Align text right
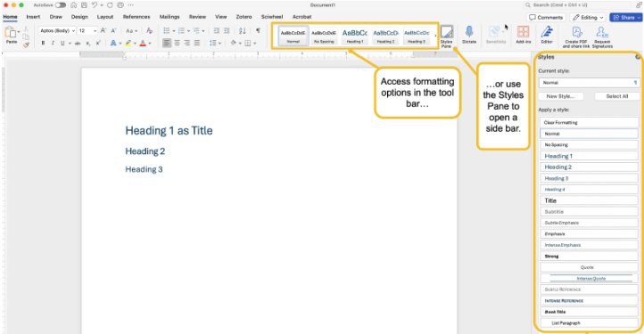The image size is (644, 334). click(187, 43)
